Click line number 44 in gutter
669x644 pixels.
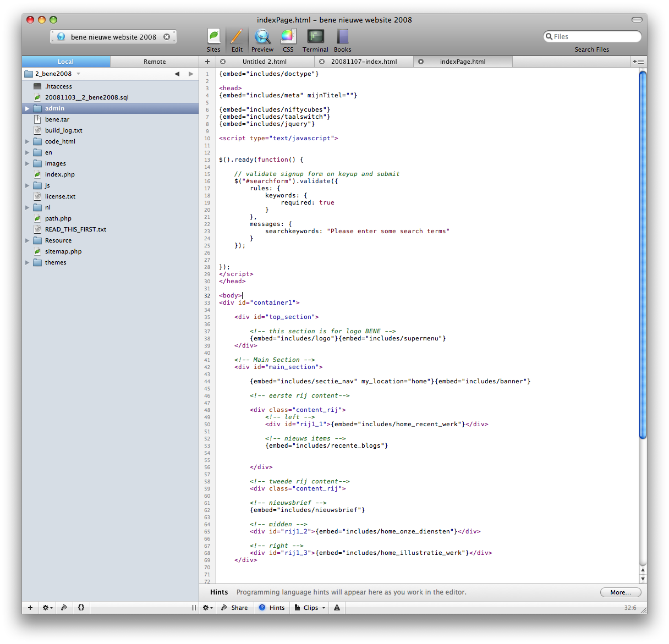click(x=207, y=381)
